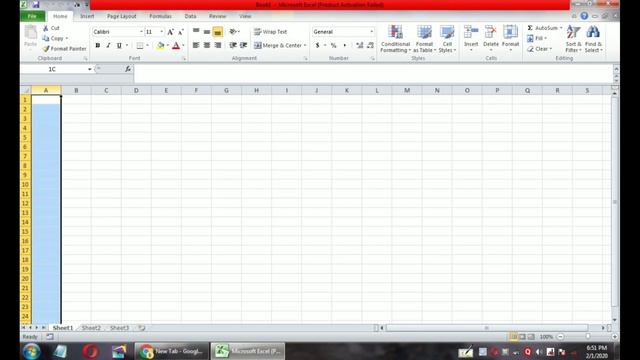Apply Comma Style format
Screen dimensions: 640x360
(x=345, y=45)
